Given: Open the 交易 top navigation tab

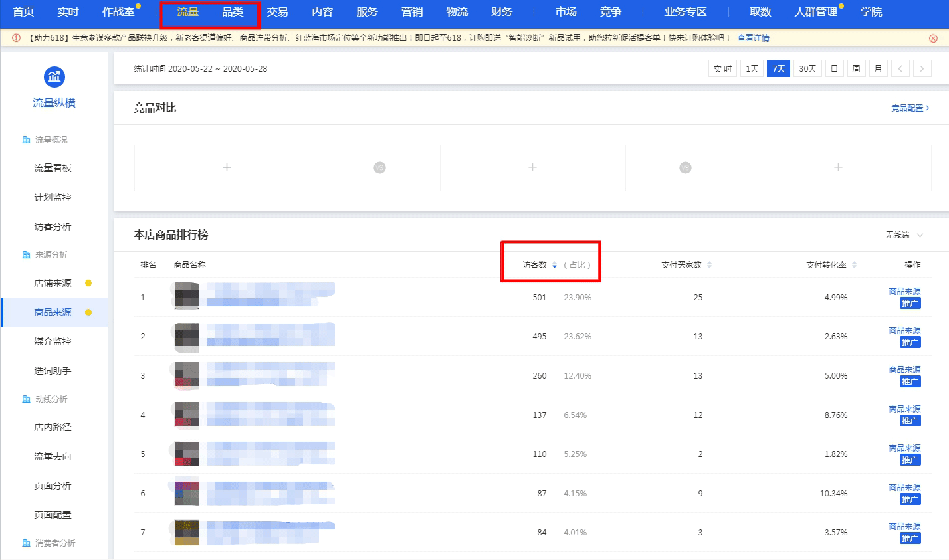Looking at the screenshot, I should tap(277, 12).
